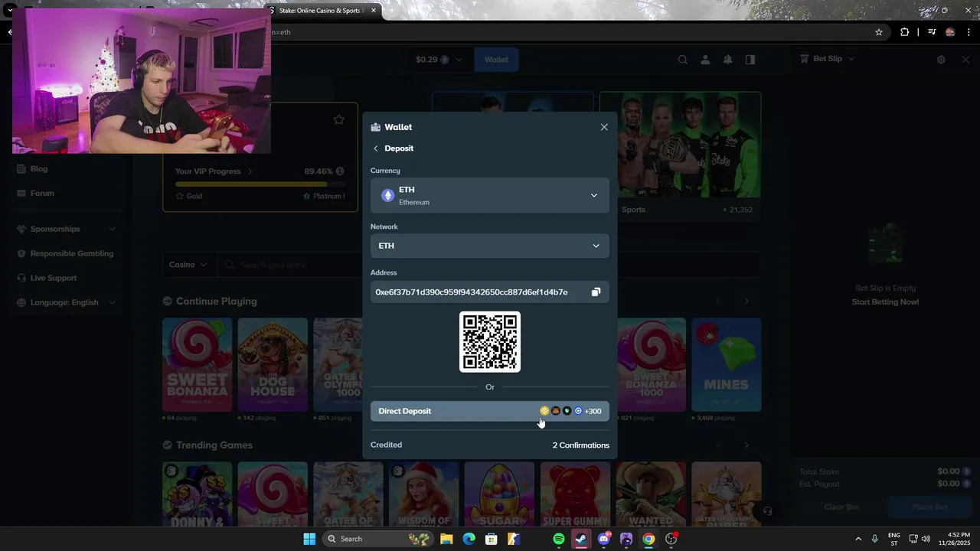Click the Clear Bet button

point(841,507)
